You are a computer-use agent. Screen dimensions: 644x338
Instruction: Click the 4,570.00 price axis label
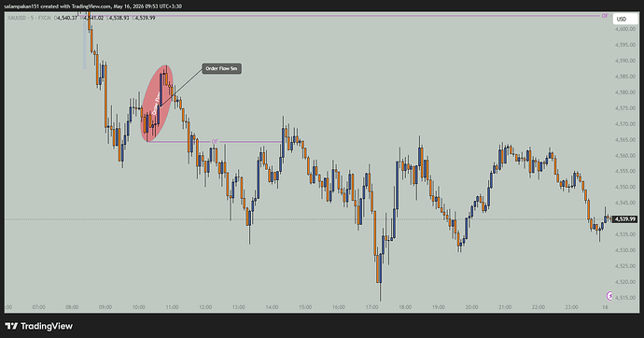tap(625, 124)
